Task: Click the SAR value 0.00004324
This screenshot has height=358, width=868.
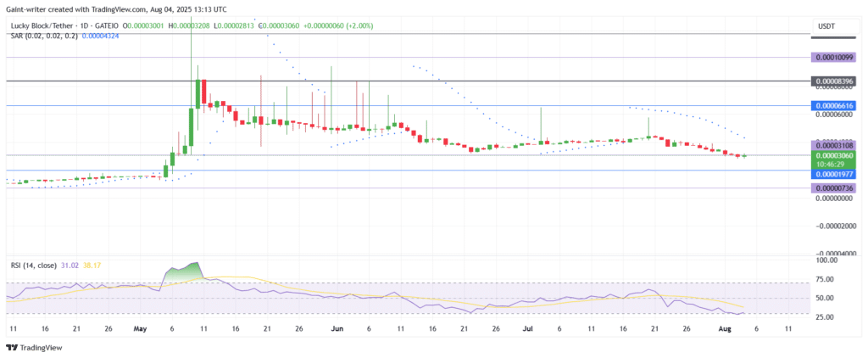Action: click(100, 36)
